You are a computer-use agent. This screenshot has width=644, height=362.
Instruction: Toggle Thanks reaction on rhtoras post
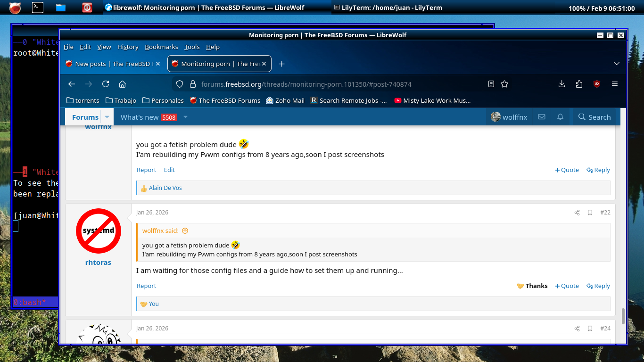tap(532, 286)
